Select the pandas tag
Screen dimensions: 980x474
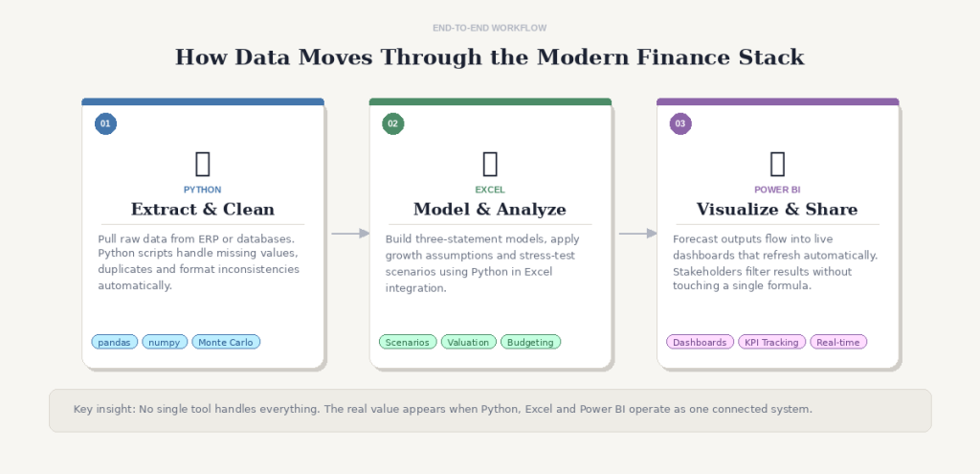115,342
